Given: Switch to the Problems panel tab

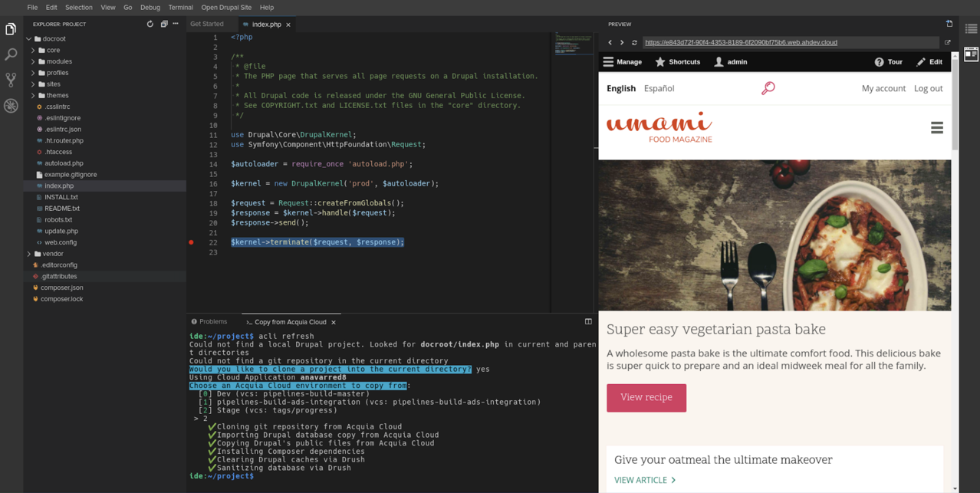Looking at the screenshot, I should point(209,322).
